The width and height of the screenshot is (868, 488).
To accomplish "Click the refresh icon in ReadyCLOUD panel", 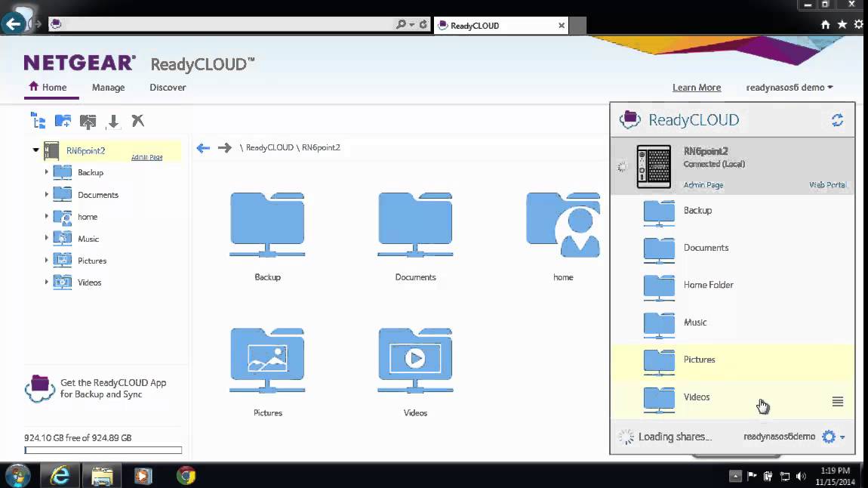I will [x=837, y=120].
